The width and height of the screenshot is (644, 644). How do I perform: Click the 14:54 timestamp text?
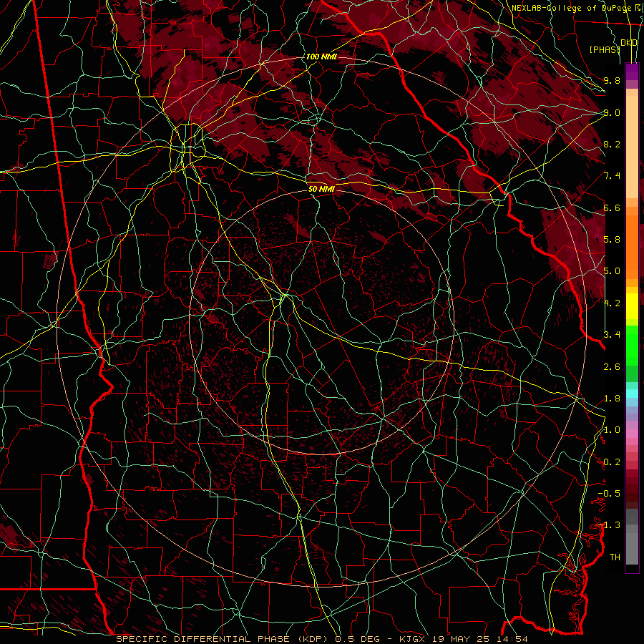click(x=514, y=639)
